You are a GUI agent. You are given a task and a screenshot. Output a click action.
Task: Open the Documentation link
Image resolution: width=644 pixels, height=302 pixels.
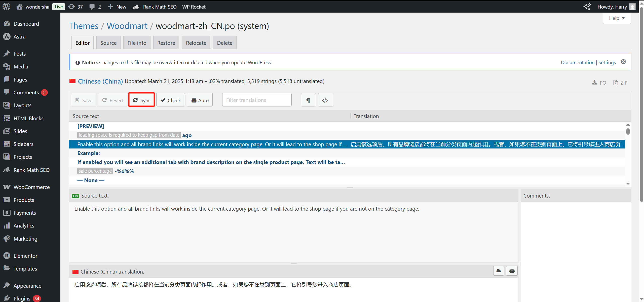(x=578, y=62)
